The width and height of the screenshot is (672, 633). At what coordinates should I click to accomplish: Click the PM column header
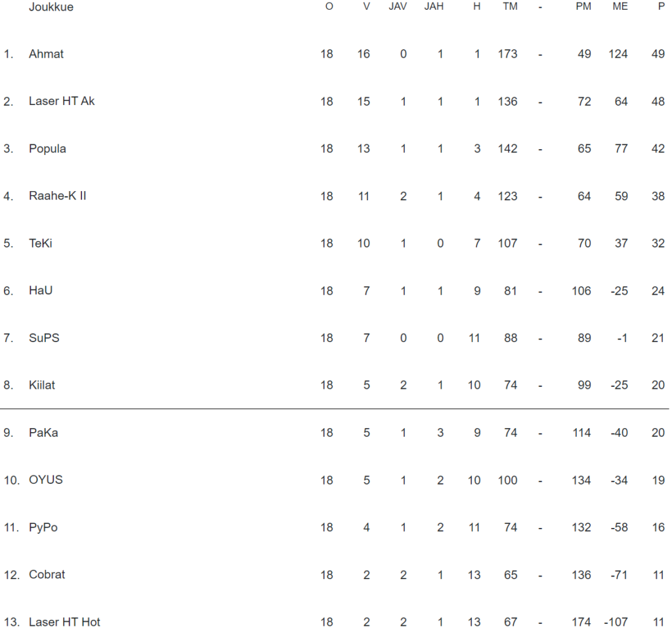pos(583,7)
